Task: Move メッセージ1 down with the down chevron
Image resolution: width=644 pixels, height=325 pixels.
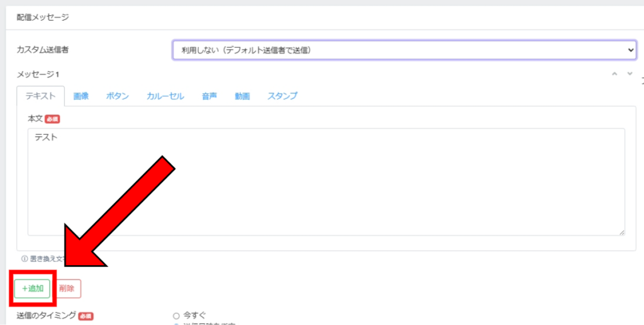Action: coord(630,74)
